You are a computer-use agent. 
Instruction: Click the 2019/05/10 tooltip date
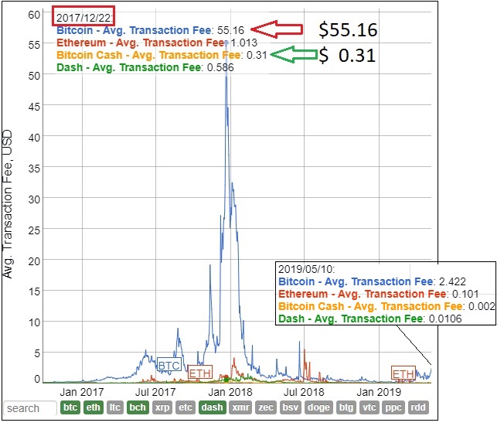(306, 269)
